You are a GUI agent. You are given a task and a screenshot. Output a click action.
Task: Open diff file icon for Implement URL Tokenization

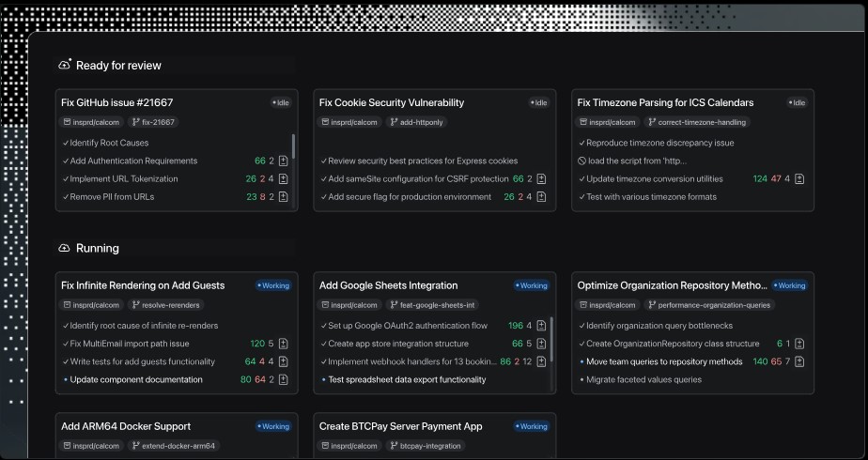(x=284, y=178)
